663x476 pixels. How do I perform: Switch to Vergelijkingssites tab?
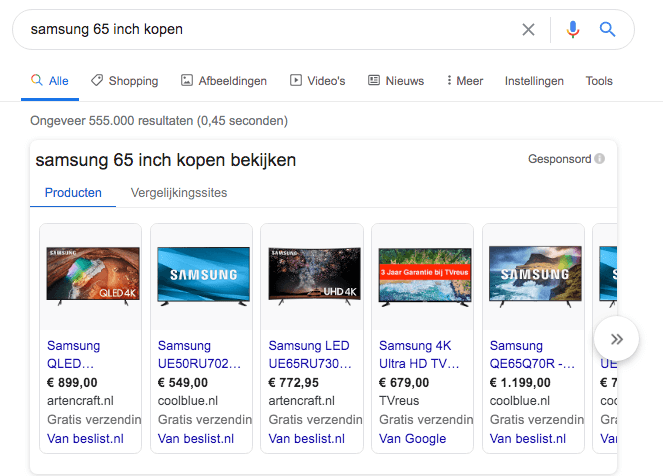coord(179,193)
